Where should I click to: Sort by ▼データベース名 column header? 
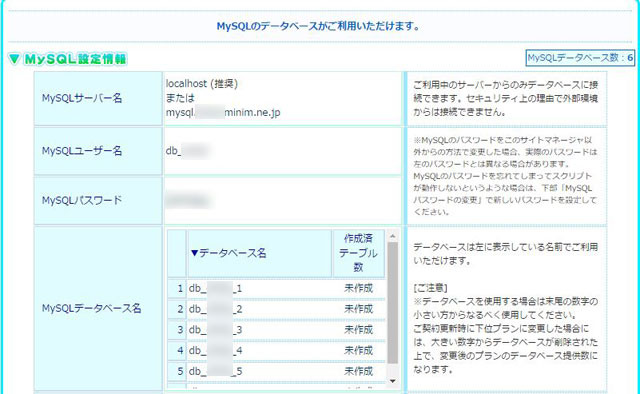(x=260, y=253)
